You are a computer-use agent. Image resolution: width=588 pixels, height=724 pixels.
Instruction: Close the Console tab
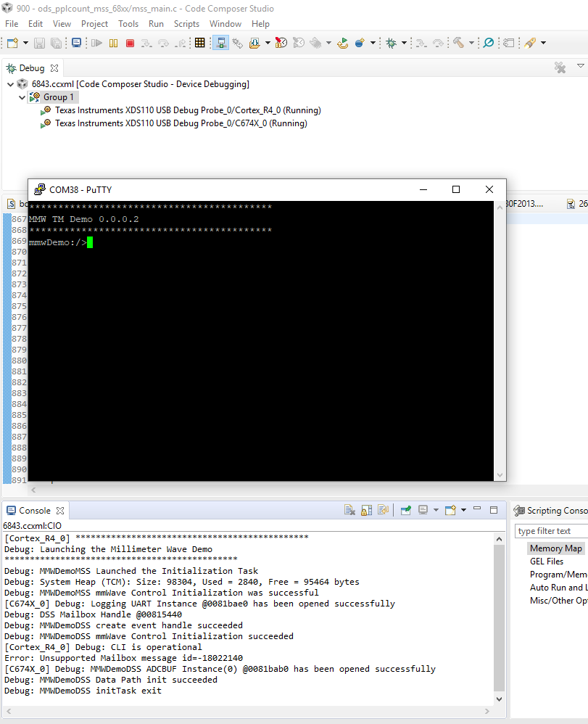point(60,511)
